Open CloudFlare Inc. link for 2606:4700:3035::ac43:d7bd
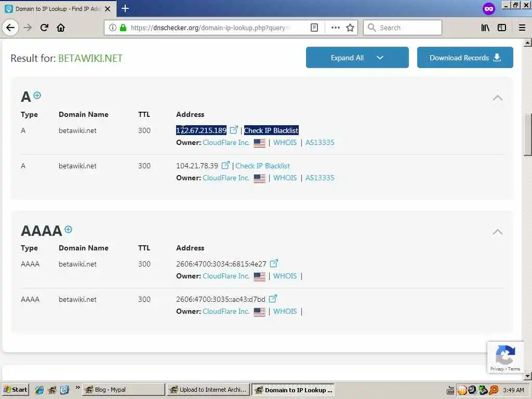The image size is (532, 399). point(226,312)
